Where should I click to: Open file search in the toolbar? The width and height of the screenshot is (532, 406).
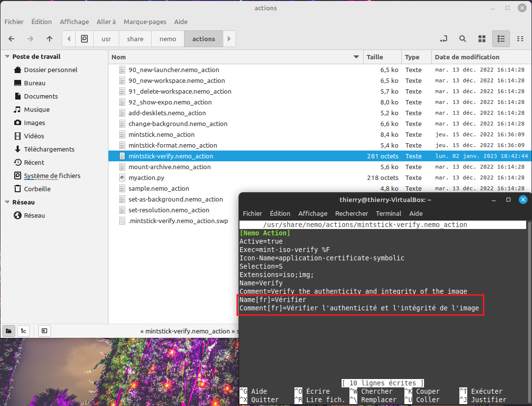tap(462, 38)
